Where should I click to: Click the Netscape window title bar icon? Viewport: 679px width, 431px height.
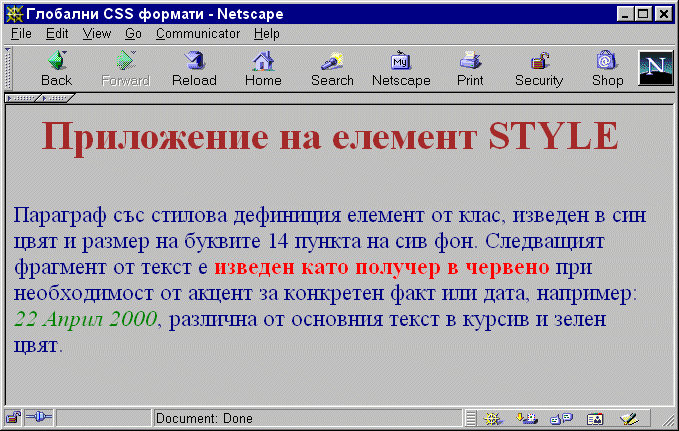pyautogui.click(x=14, y=14)
